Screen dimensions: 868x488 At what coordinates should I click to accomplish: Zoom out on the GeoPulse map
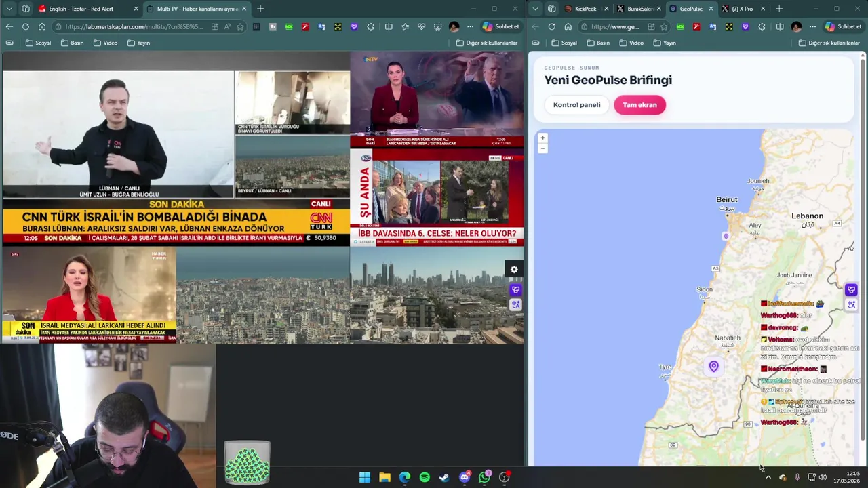[542, 148]
